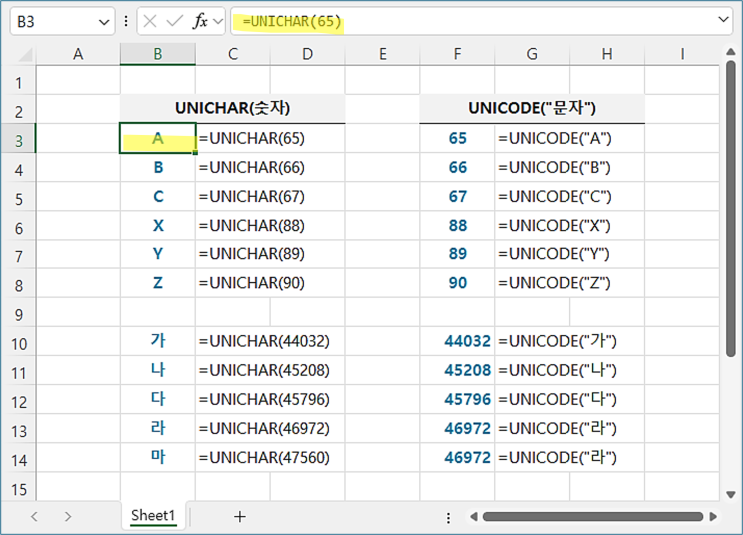The height and width of the screenshot is (535, 743).
Task: Expand the Name Box dropdown arrow
Action: [104, 22]
